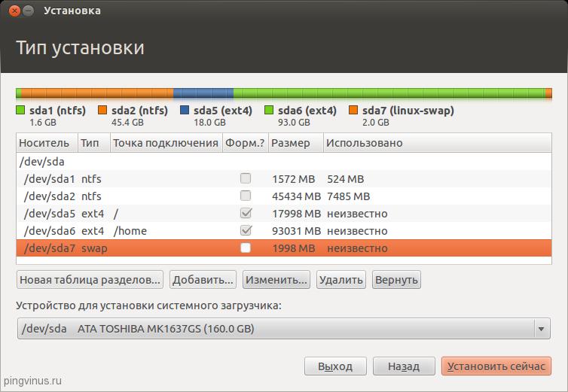
Task: Click the orange sda2 legend swatch
Action: 102,110
